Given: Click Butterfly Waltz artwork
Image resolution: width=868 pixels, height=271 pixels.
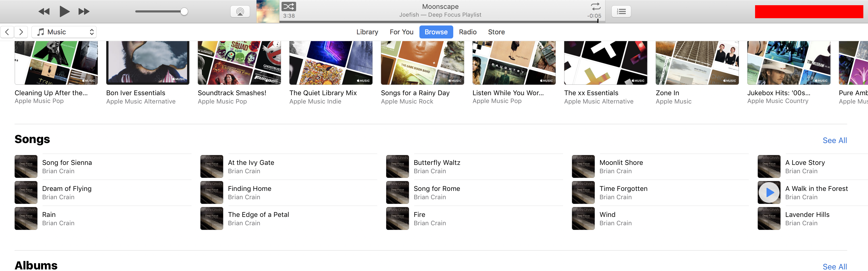Looking at the screenshot, I should [x=398, y=166].
